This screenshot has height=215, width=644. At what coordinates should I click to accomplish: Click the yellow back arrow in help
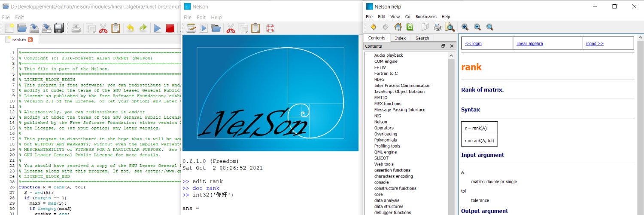[373, 27]
